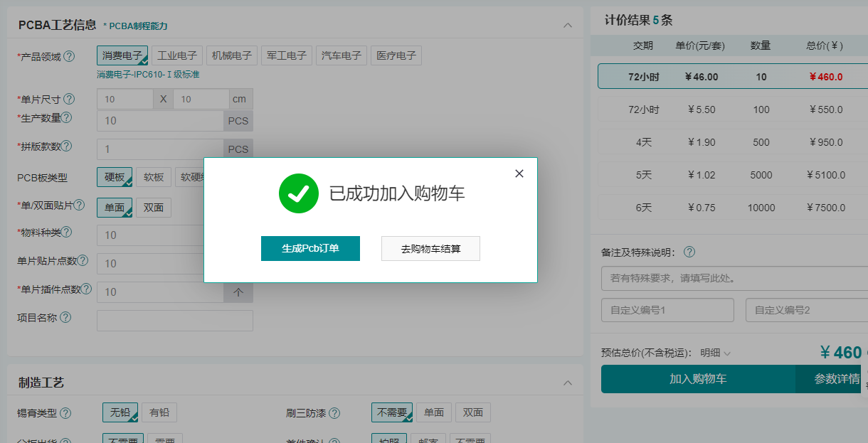This screenshot has width=868, height=443.
Task: Click help icon beside 单片尺寸
Action: (x=69, y=100)
